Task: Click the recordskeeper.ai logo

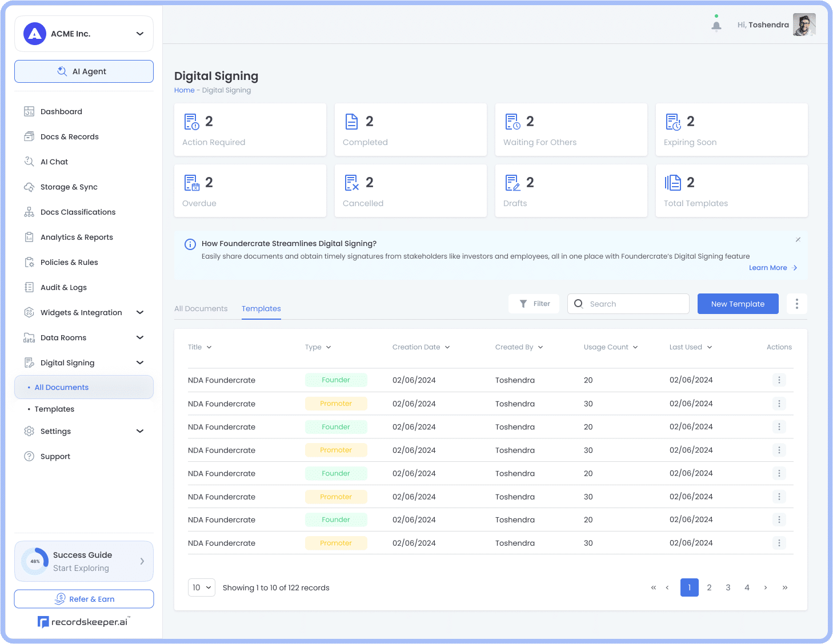Action: (84, 622)
